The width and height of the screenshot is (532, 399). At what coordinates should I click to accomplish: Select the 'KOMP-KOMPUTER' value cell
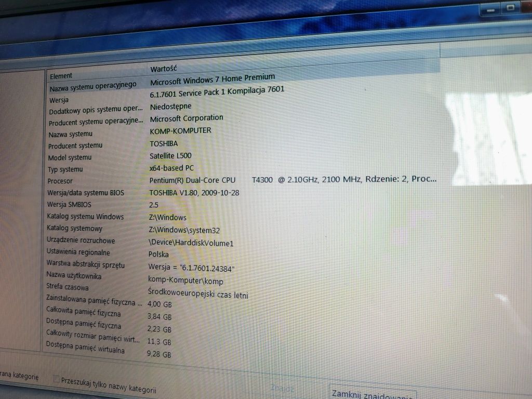pos(180,131)
